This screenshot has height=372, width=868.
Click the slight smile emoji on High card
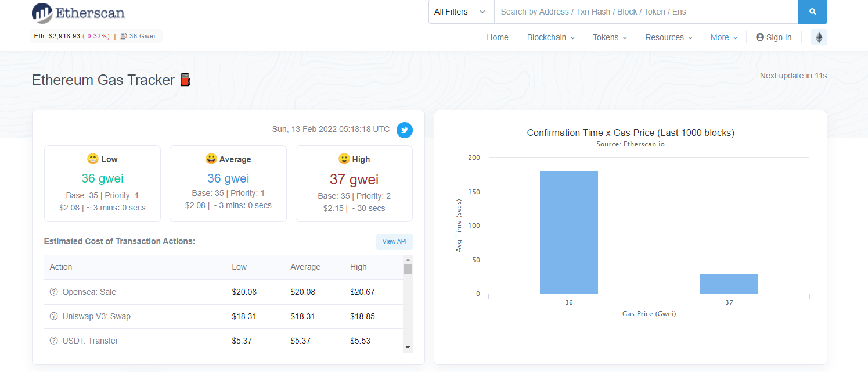pyautogui.click(x=344, y=159)
